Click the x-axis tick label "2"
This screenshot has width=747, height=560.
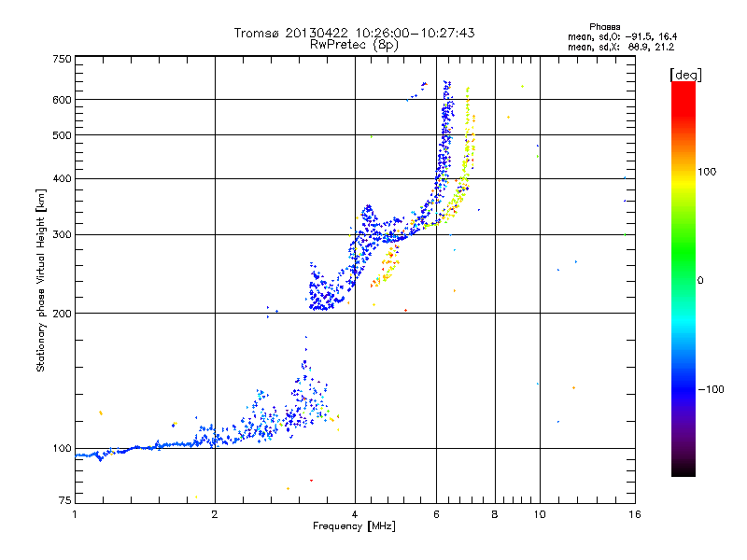(x=215, y=514)
